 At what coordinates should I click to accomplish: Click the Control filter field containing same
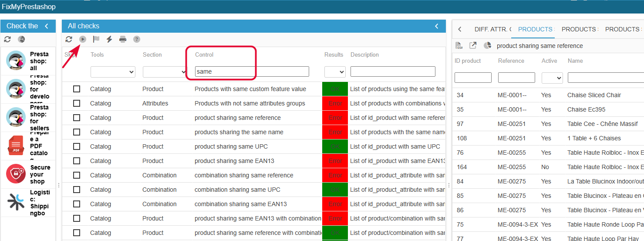pyautogui.click(x=252, y=71)
